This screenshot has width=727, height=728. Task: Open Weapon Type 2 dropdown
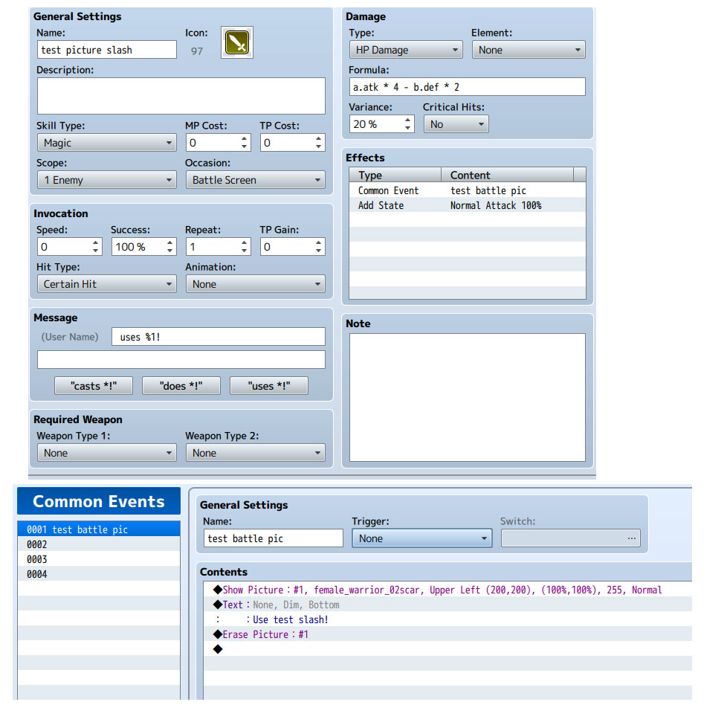coord(255,453)
